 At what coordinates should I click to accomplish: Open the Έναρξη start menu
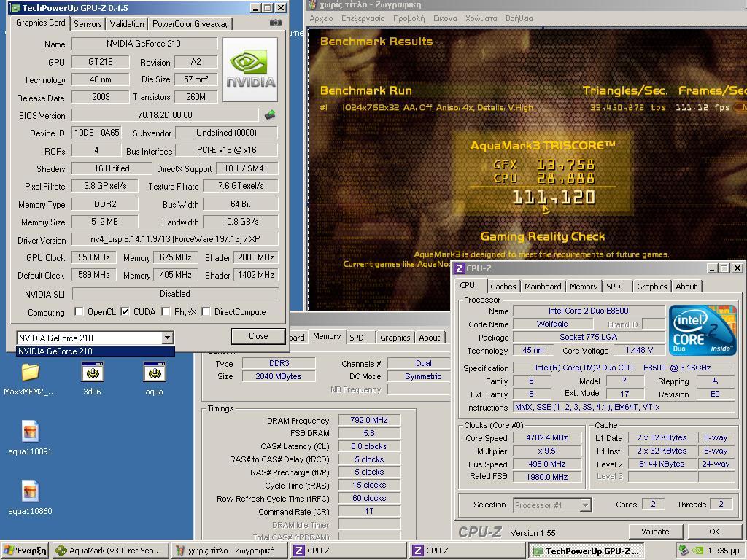(x=25, y=551)
